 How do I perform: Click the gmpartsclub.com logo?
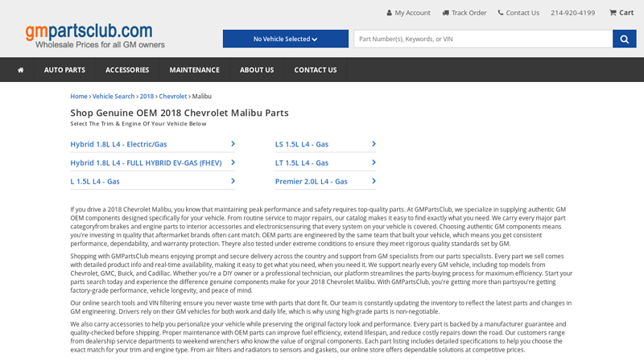tap(95, 36)
